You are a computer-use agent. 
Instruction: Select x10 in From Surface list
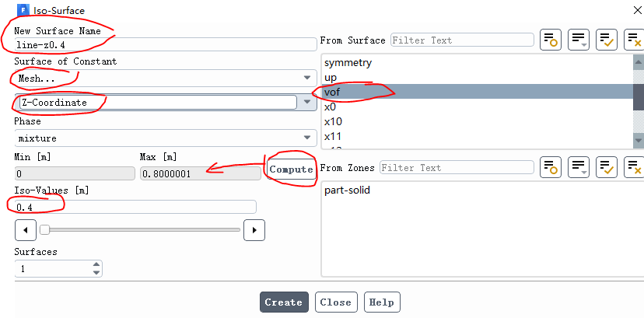(333, 121)
